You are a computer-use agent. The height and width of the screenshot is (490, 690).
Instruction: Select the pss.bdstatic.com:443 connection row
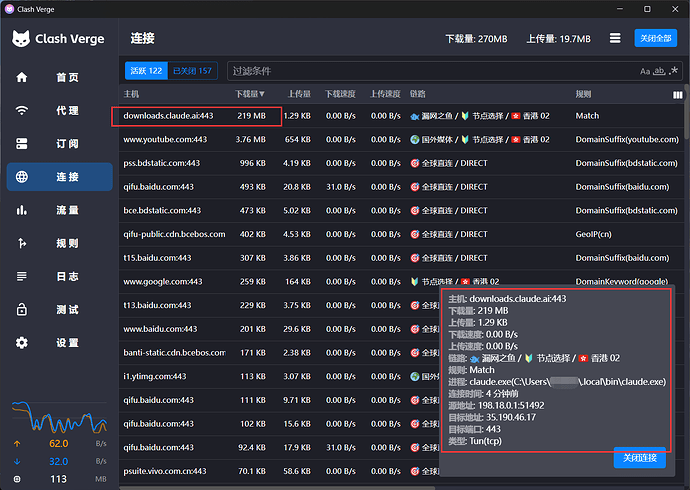coord(401,164)
